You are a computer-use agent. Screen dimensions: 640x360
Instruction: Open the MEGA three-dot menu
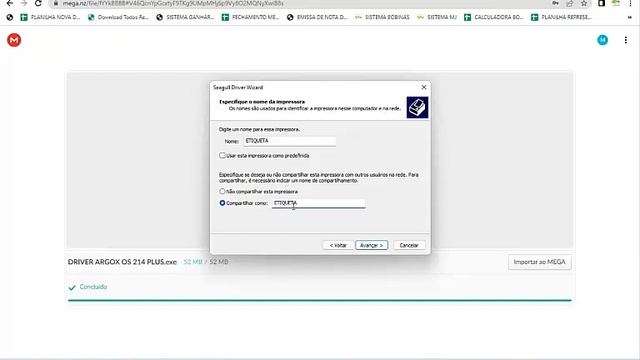point(626,40)
